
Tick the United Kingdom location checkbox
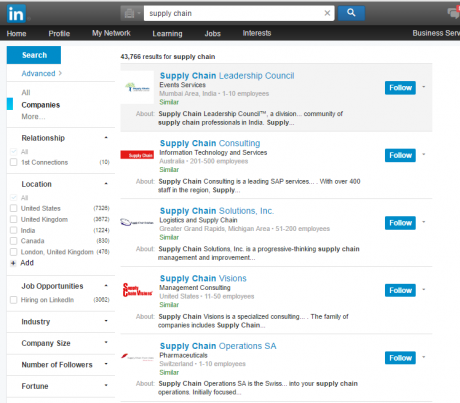(14, 219)
